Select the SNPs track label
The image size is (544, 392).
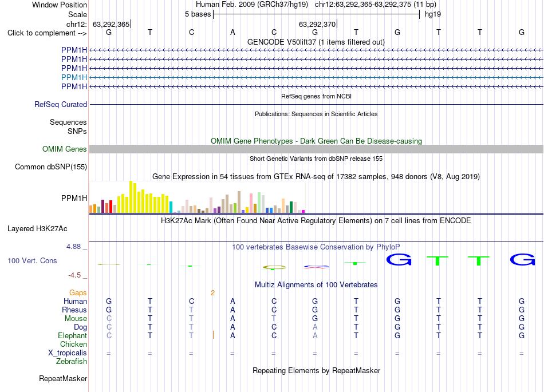(x=77, y=132)
